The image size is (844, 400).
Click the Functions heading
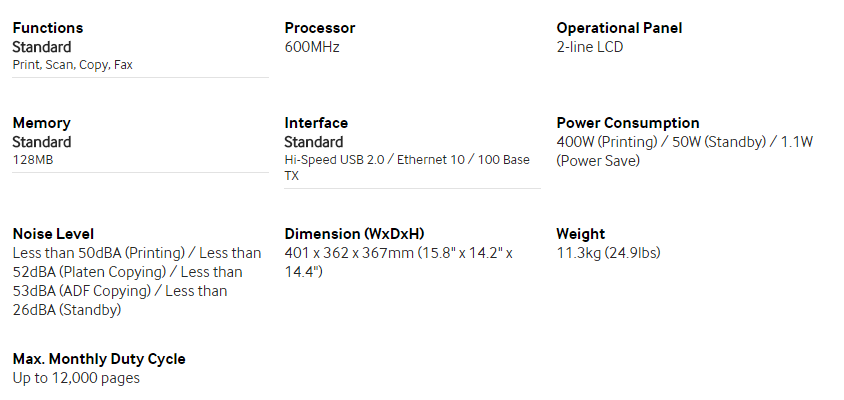pos(48,28)
